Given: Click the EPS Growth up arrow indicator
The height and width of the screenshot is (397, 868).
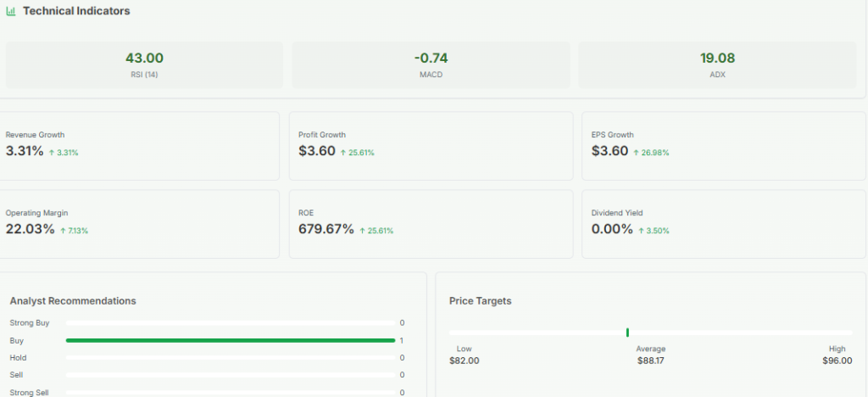Looking at the screenshot, I should (x=637, y=153).
